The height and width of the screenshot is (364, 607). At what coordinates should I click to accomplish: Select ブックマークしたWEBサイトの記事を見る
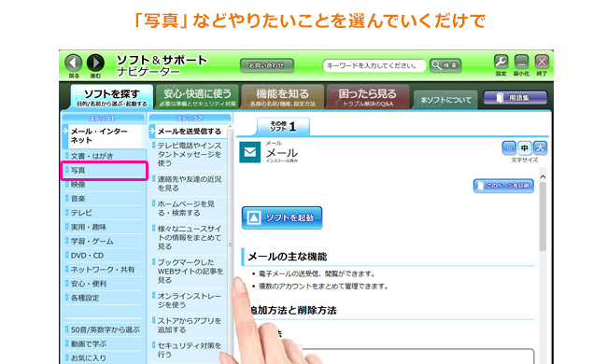coord(188,272)
